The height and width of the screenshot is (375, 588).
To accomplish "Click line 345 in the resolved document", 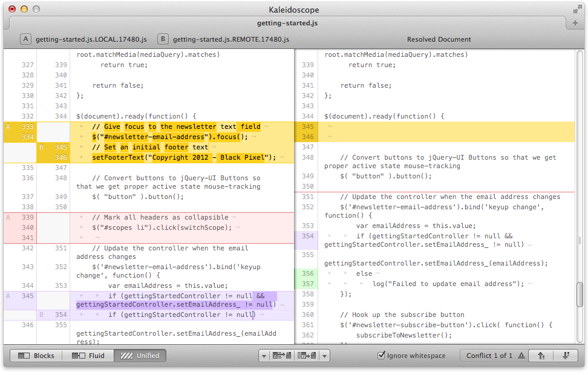I will 435,126.
